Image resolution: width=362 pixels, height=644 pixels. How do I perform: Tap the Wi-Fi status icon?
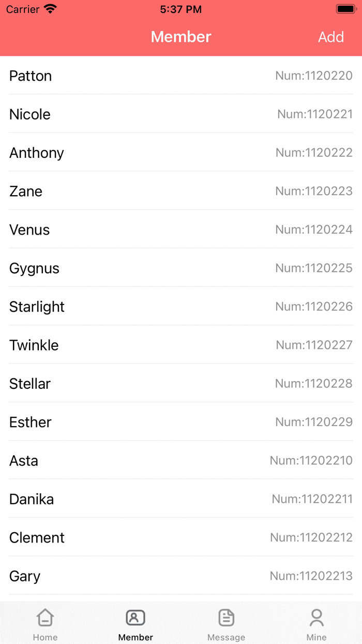50,9
